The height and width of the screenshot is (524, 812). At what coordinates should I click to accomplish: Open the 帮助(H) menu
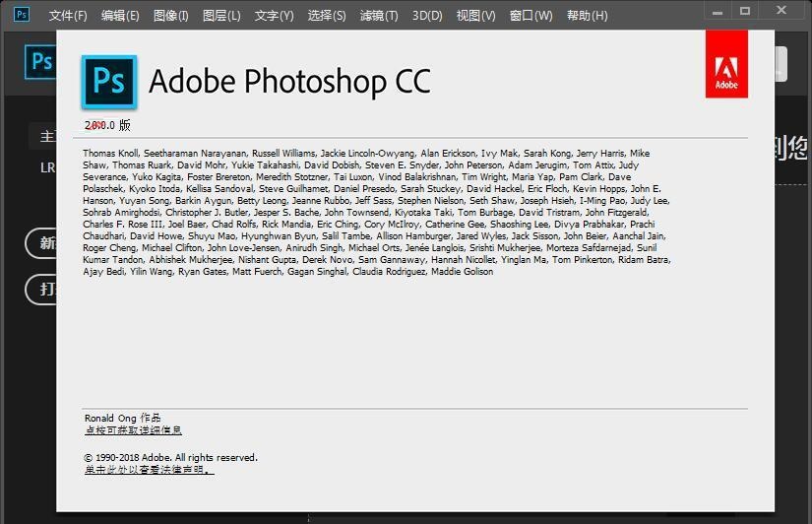(x=588, y=16)
